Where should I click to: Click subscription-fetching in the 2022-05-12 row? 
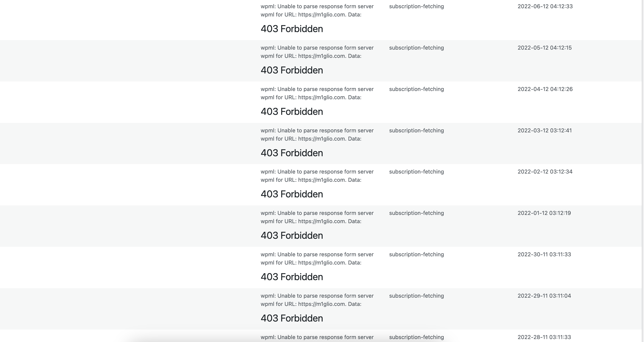click(416, 47)
